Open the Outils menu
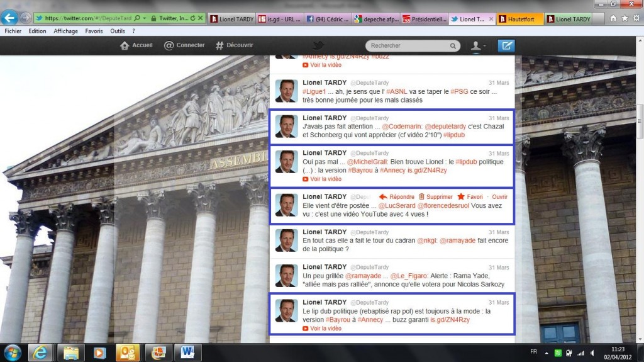The height and width of the screenshot is (362, 644). [118, 31]
